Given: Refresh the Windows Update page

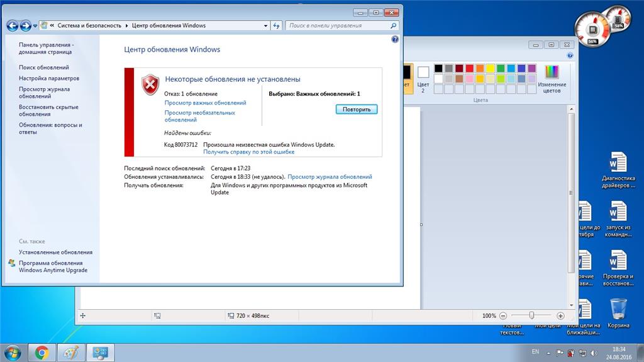Looking at the screenshot, I should [x=277, y=26].
